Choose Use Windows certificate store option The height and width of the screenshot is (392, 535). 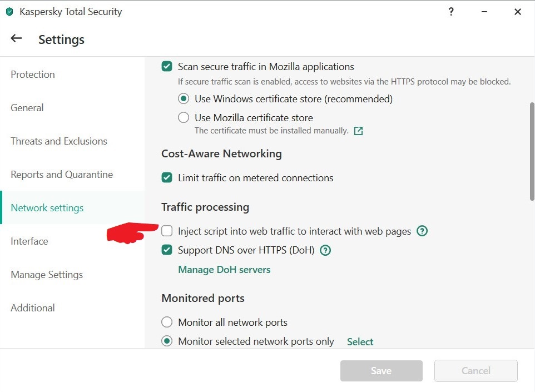coord(184,99)
